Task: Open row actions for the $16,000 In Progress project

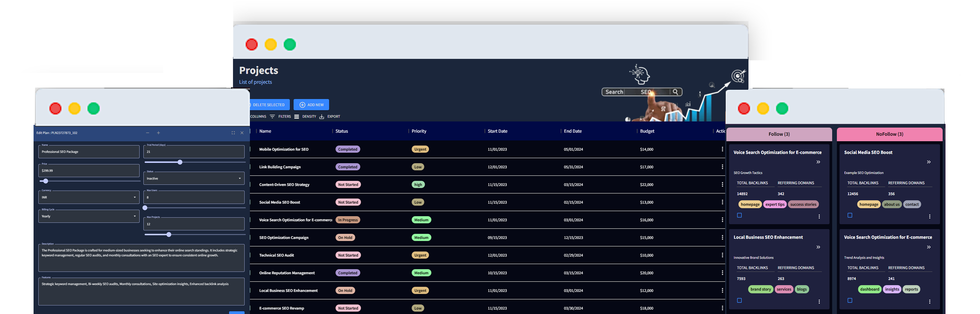Action: pyautogui.click(x=722, y=220)
